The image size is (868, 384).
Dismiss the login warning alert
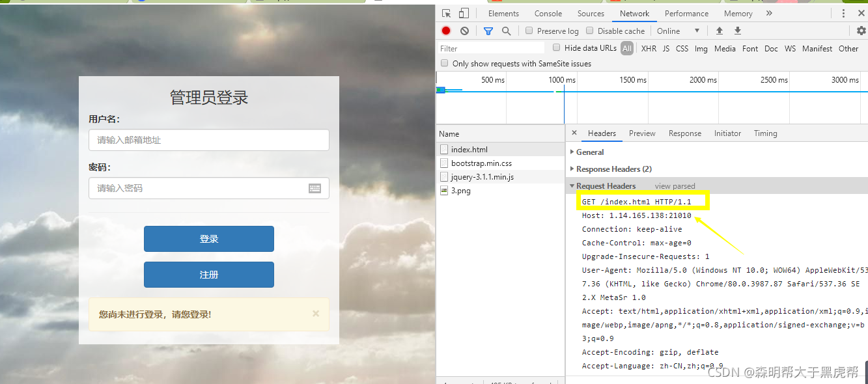click(x=316, y=314)
